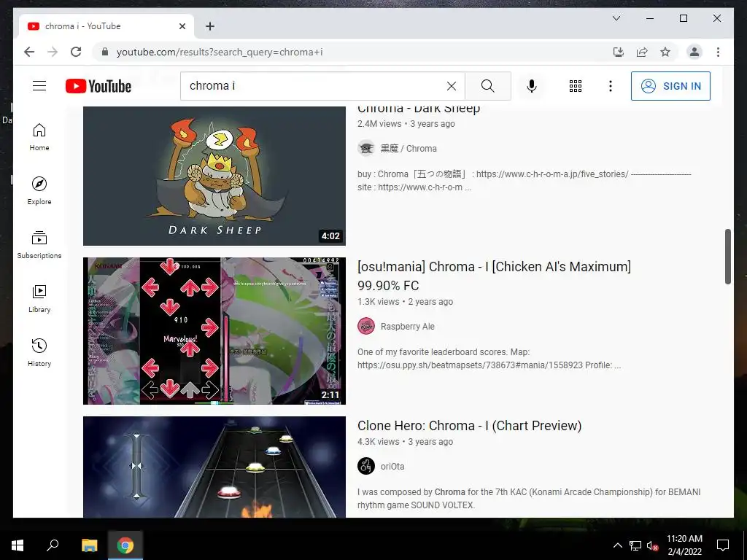Image resolution: width=747 pixels, height=560 pixels.
Task: Open the osu!mania Chroma video thumbnail
Action: tap(214, 331)
